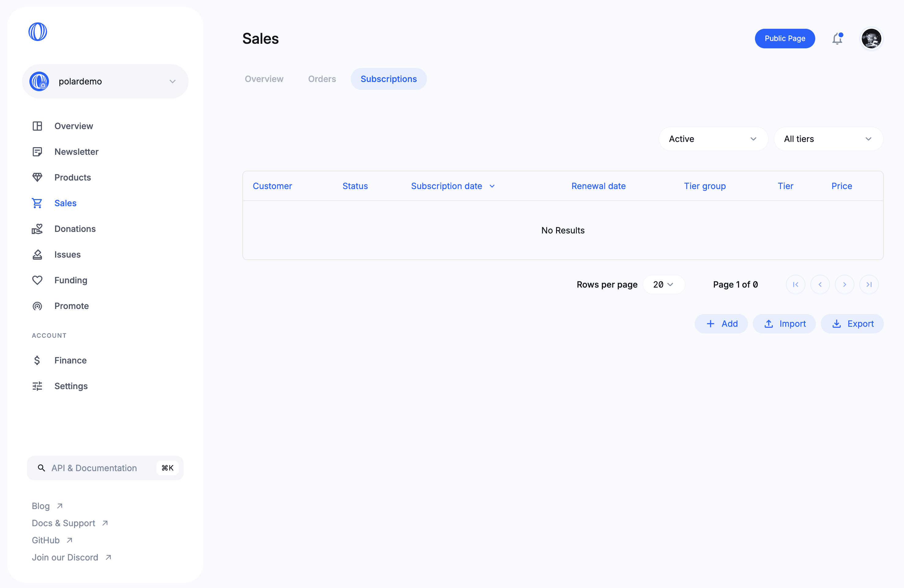Sort by Tier column header
The height and width of the screenshot is (588, 904).
coord(785,186)
